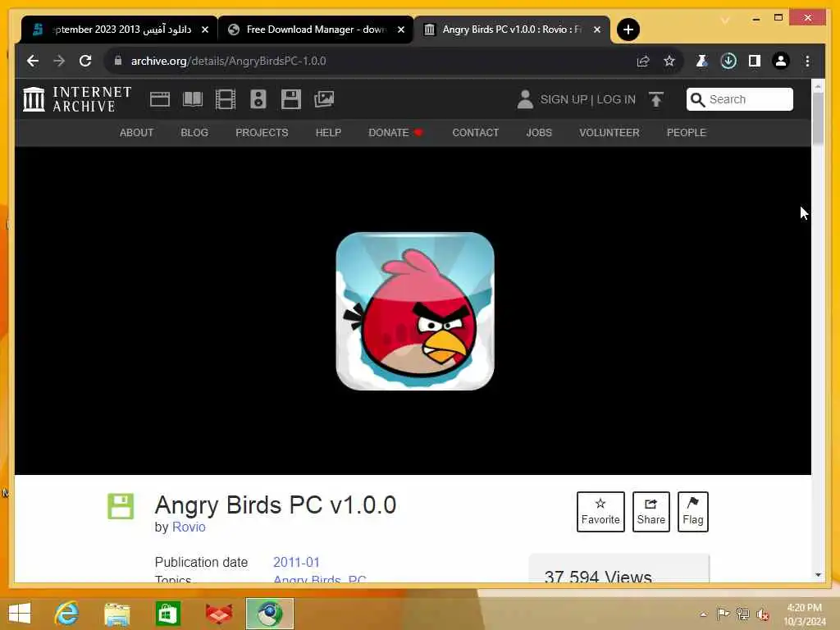Open the Audio speaker icon

pyautogui.click(x=258, y=99)
